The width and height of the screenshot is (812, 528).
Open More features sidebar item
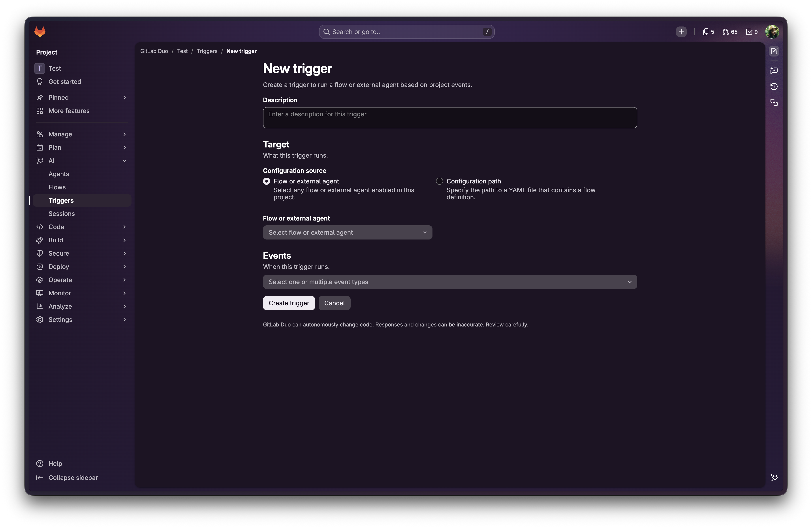point(82,111)
